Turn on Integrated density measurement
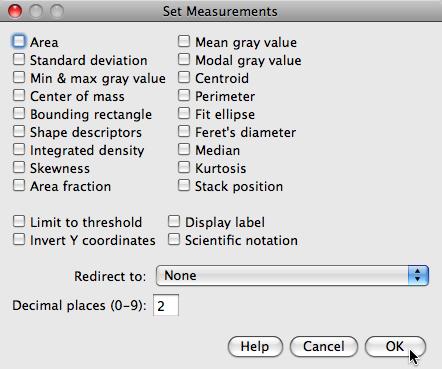Image resolution: width=442 pixels, height=369 pixels. point(19,149)
